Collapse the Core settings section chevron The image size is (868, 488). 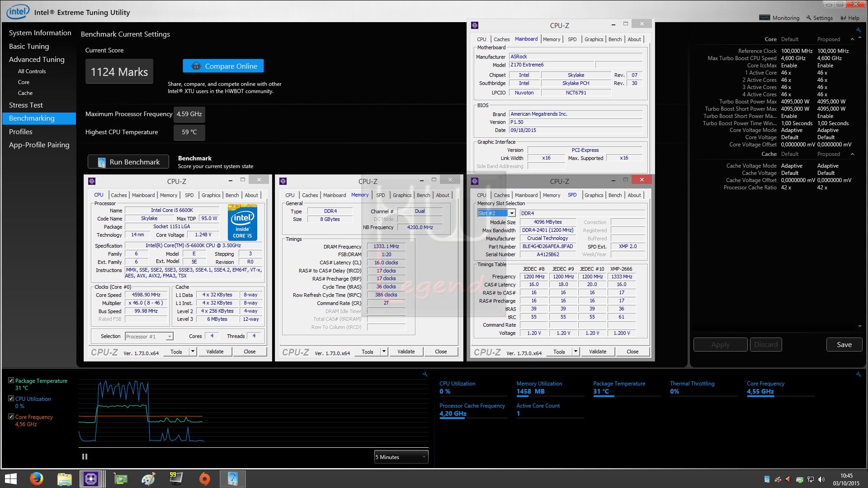[x=853, y=39]
